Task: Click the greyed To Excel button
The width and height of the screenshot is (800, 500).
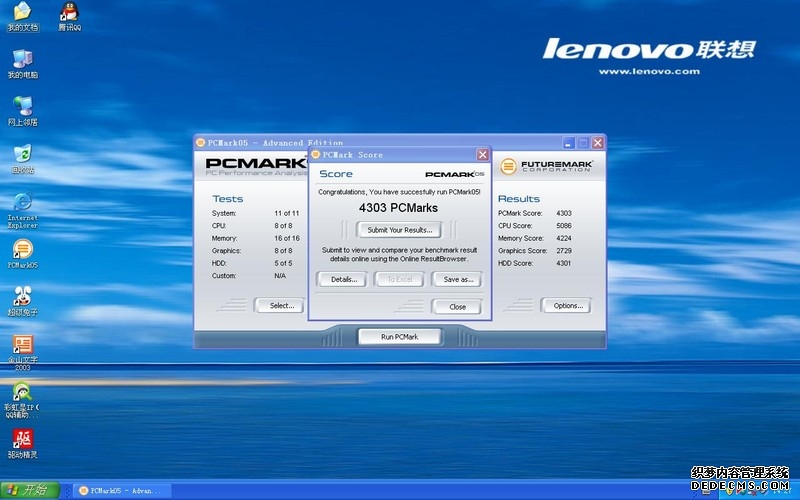Action: [399, 280]
